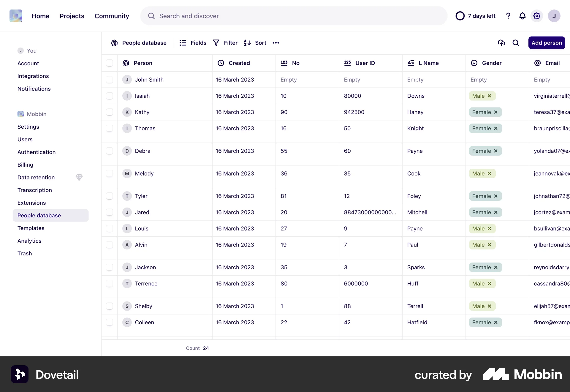Open the help question mark icon
Image resolution: width=570 pixels, height=392 pixels.
point(508,16)
